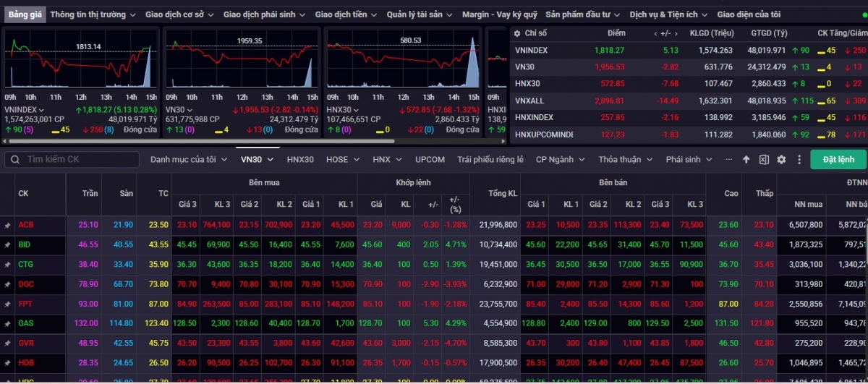Open table settings gear icon
The width and height of the screenshot is (868, 384).
tap(781, 160)
